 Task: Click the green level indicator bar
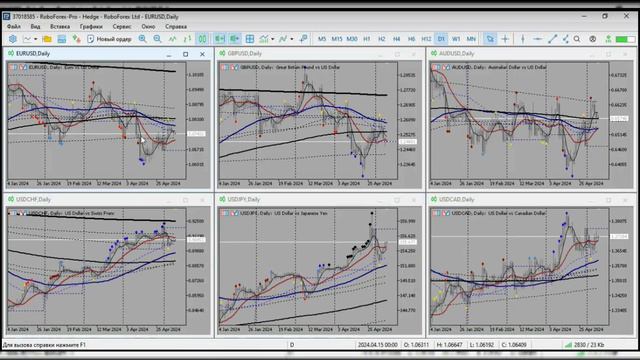(625, 39)
